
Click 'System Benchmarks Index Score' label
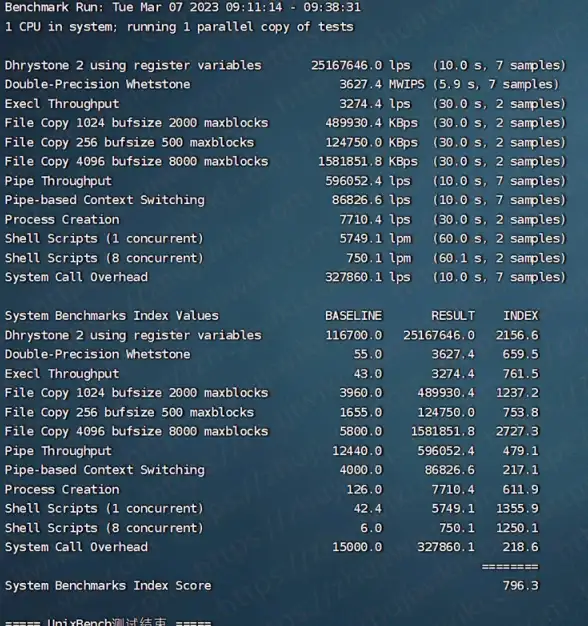coord(108,586)
